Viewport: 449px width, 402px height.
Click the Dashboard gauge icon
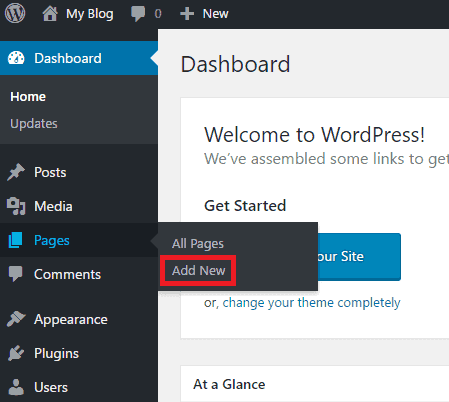[x=16, y=58]
